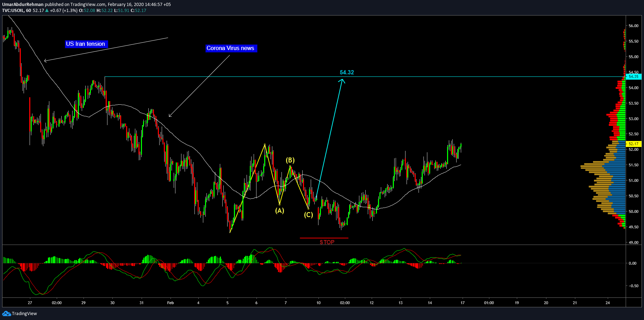Click the 31 date on time axis
This screenshot has height=320, width=644.
141,303
